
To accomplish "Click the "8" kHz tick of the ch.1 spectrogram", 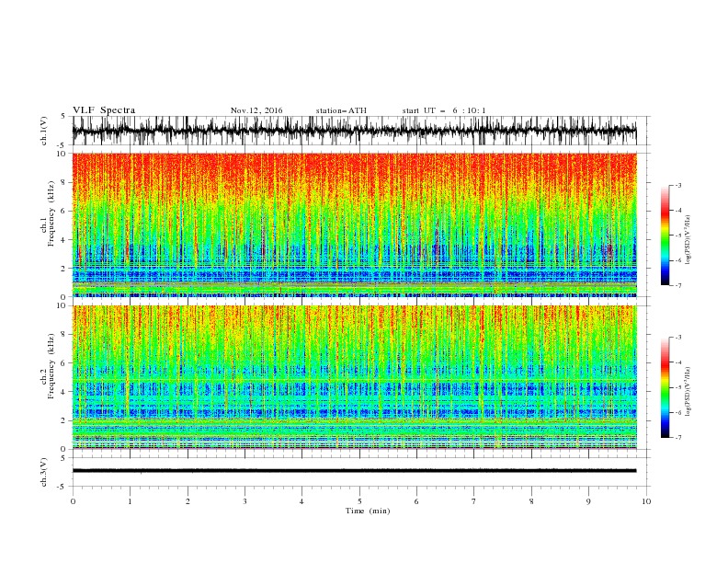I will (63, 182).
